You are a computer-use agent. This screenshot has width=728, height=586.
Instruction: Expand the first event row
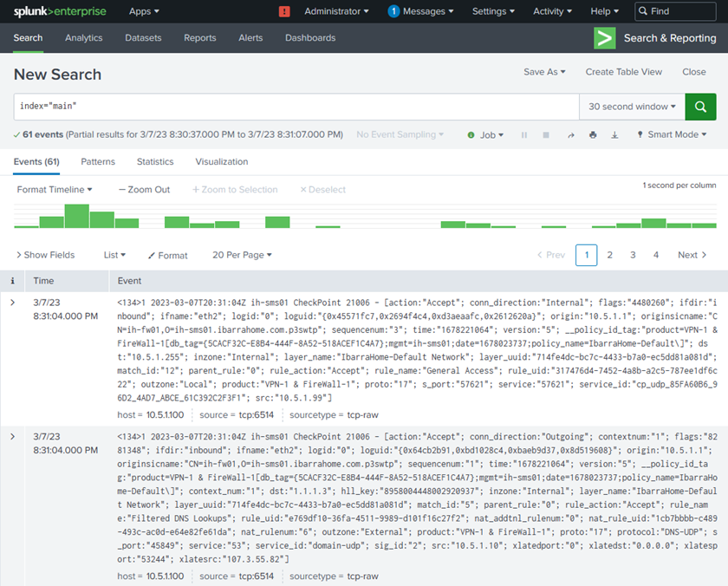point(12,303)
